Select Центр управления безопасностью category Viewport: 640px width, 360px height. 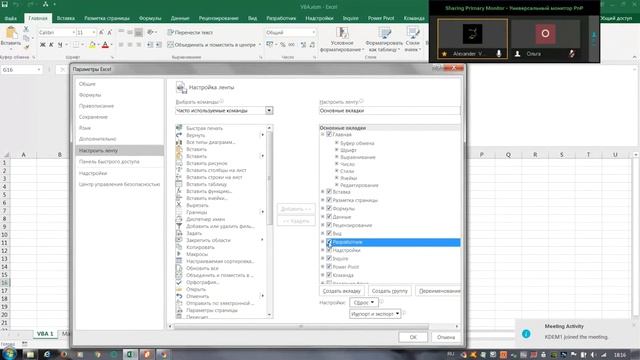click(x=120, y=184)
